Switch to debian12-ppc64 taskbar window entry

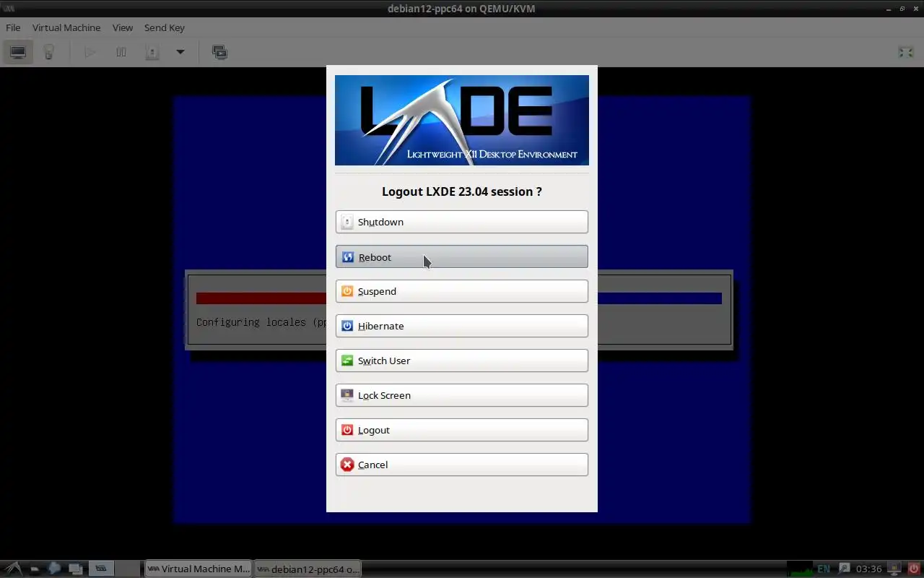(308, 569)
